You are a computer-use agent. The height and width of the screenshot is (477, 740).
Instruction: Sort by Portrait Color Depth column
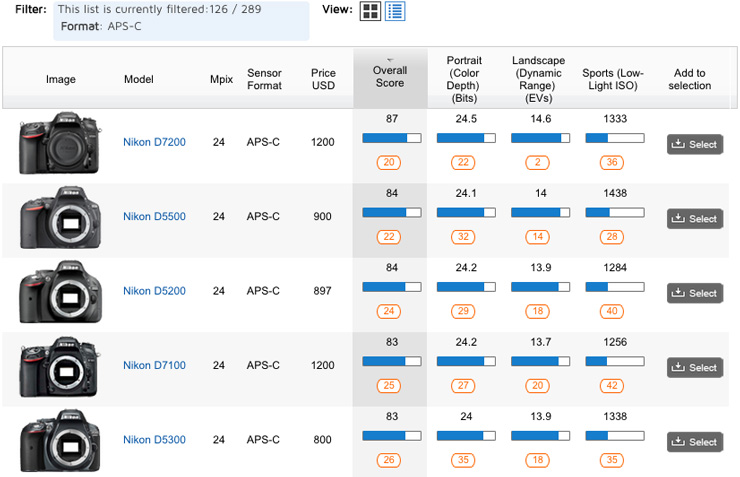pos(464,79)
